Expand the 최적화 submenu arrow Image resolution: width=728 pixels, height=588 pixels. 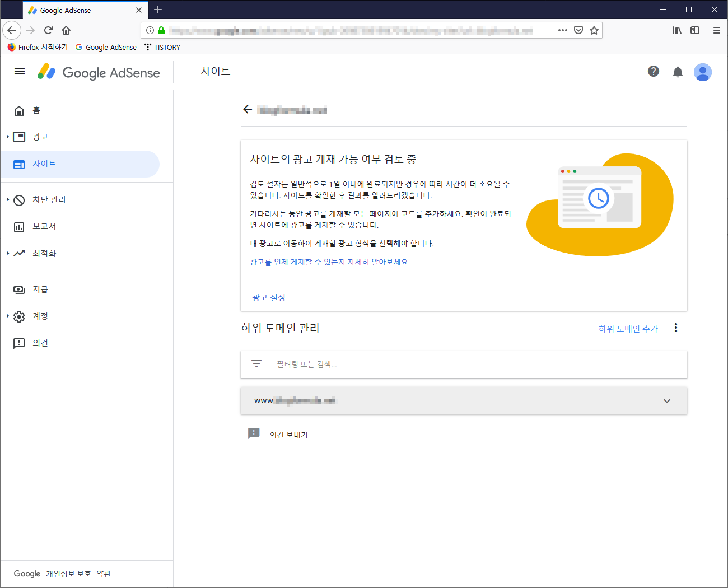[x=8, y=253]
